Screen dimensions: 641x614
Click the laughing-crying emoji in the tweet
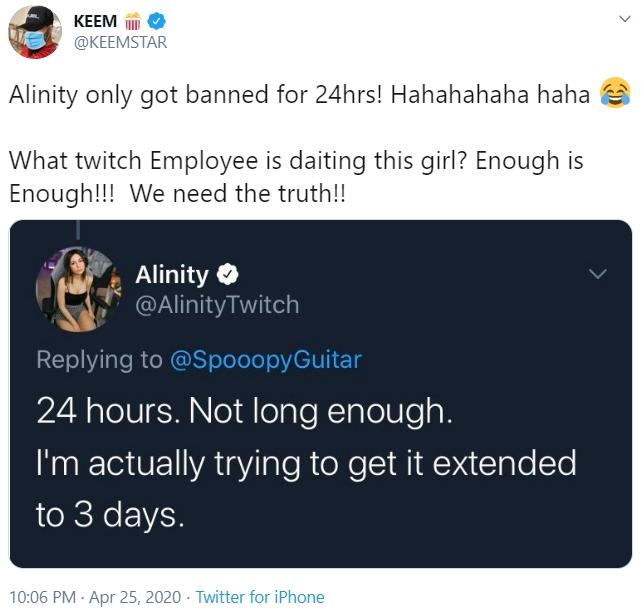616,96
